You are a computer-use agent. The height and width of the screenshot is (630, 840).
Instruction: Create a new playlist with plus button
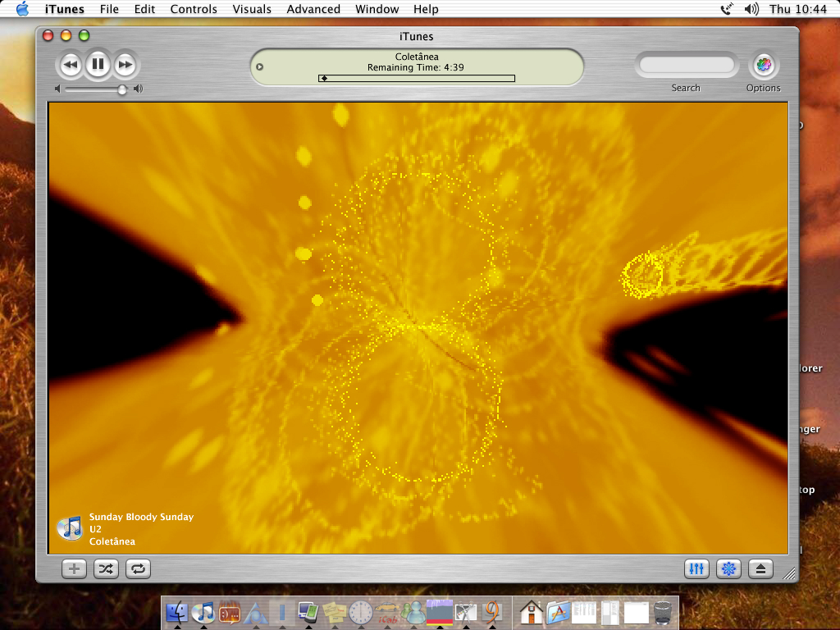tap(74, 568)
